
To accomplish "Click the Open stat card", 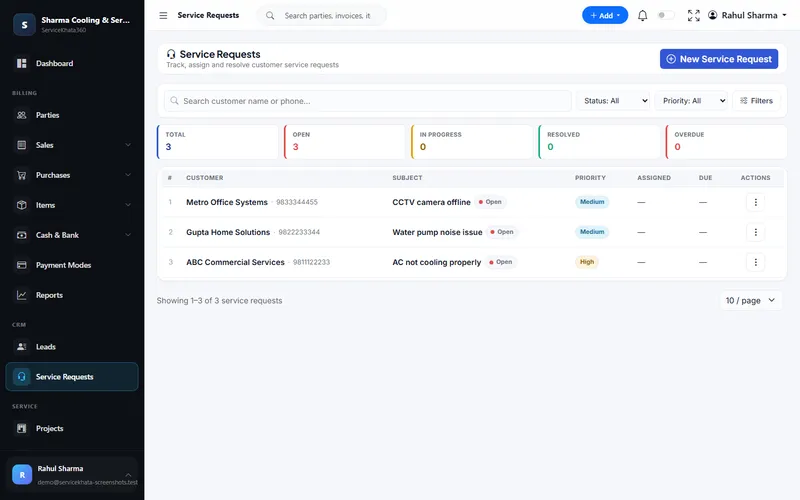I will coord(344,142).
